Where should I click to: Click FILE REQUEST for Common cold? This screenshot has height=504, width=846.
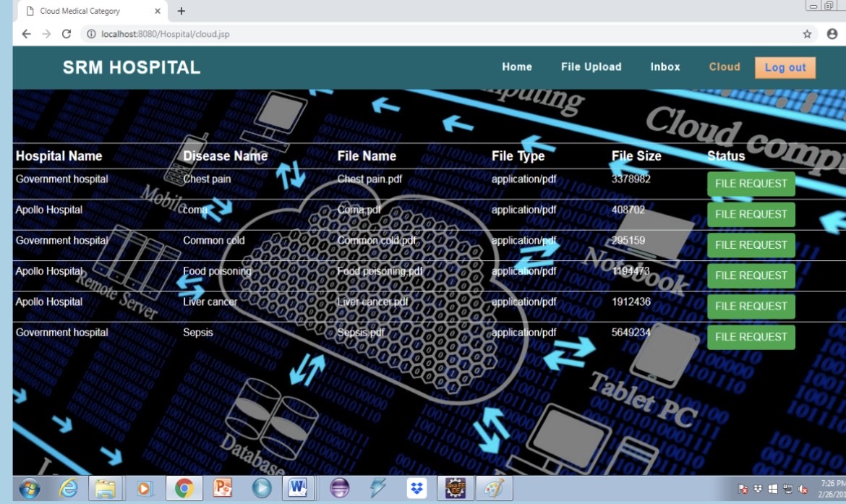pos(751,245)
